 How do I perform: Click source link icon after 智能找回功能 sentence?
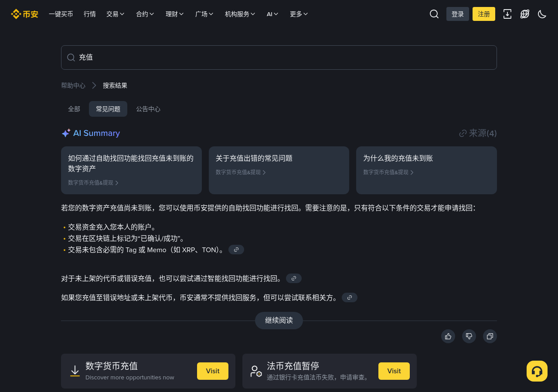[294, 278]
